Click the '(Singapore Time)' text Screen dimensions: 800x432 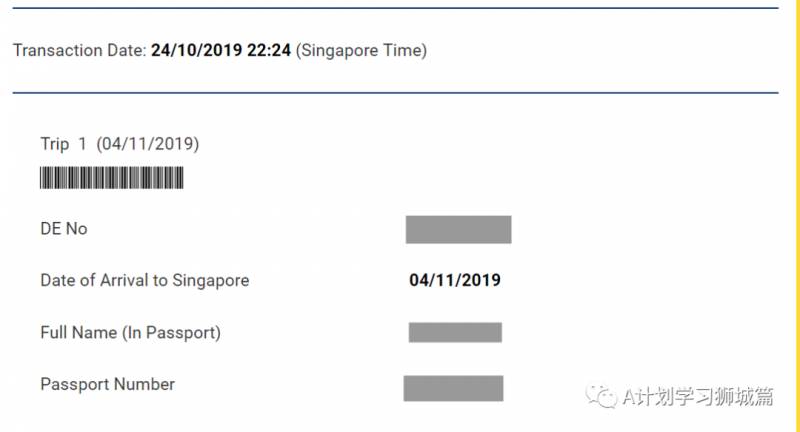point(361,50)
